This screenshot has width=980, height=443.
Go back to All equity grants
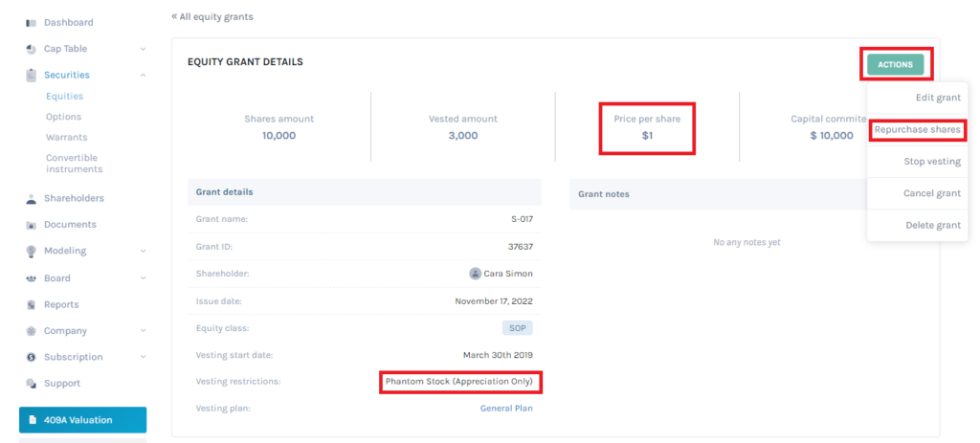point(212,17)
